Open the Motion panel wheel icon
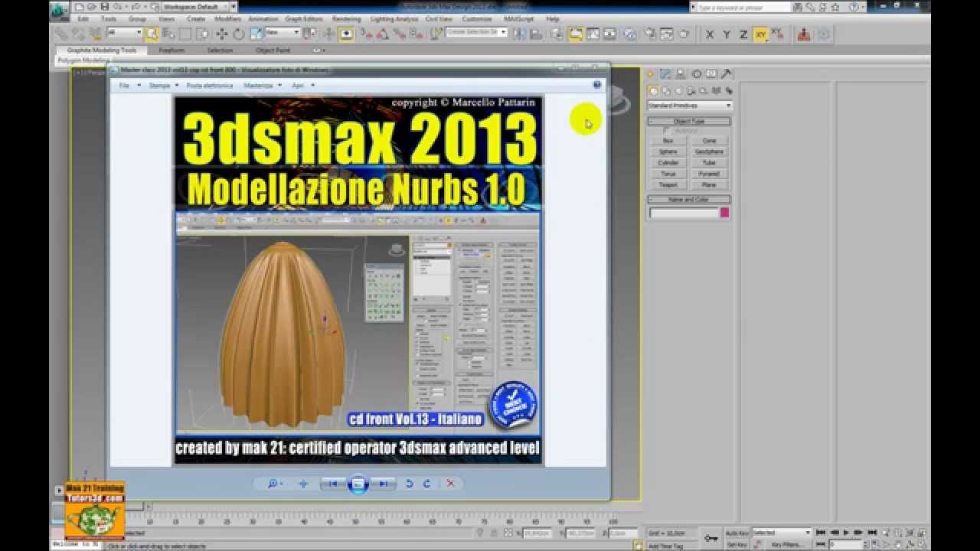Screen dimensions: 980x551 click(697, 74)
